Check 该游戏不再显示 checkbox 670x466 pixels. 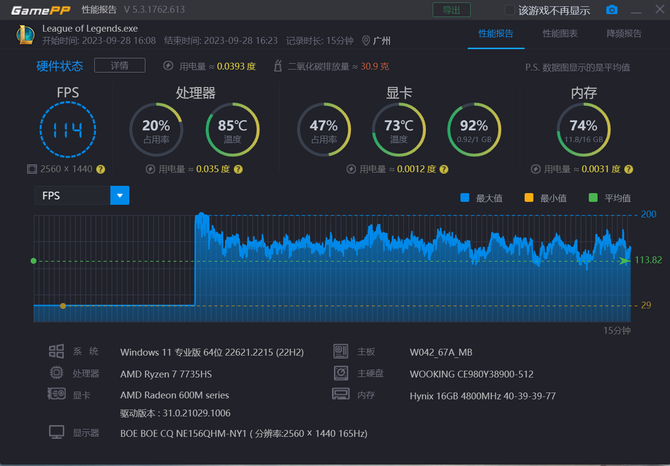click(509, 10)
